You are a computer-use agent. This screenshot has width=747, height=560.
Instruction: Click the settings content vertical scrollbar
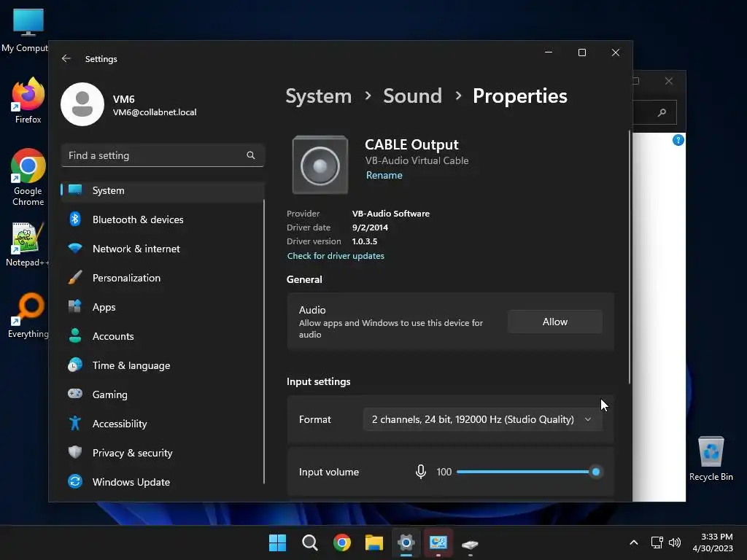point(630,257)
